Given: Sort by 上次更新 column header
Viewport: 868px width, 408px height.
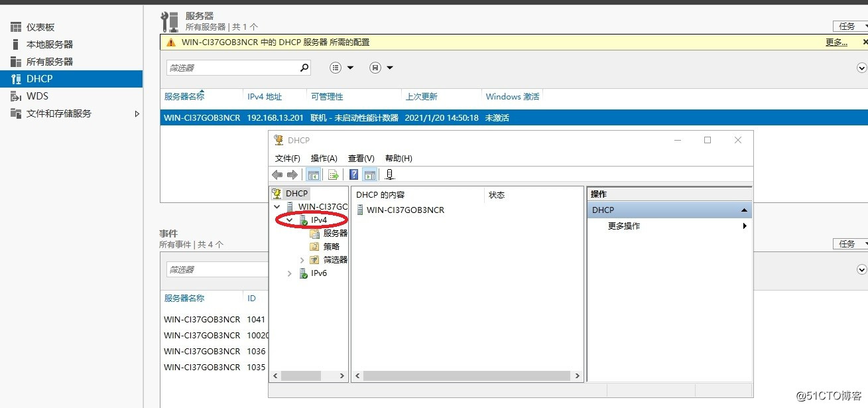Looking at the screenshot, I should [x=422, y=96].
